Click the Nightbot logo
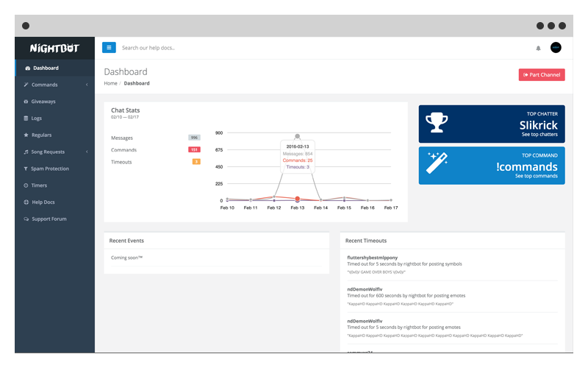This screenshot has width=588, height=368. pos(54,49)
